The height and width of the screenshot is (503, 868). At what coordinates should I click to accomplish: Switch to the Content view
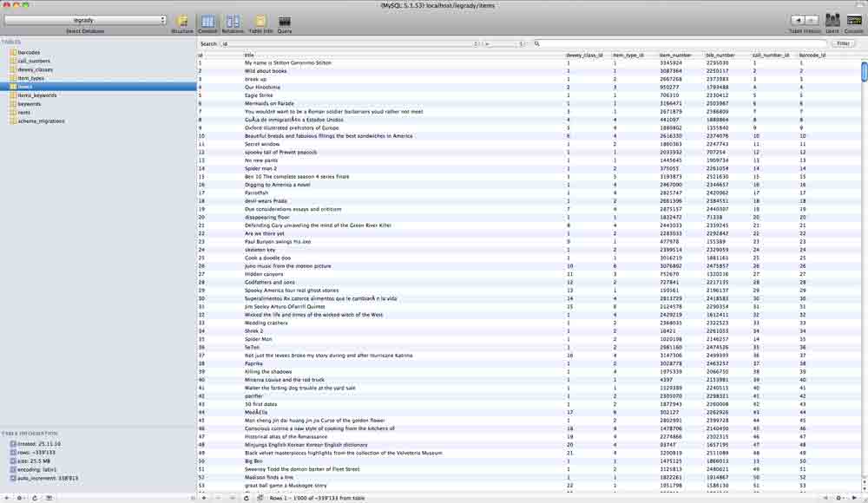tap(208, 22)
